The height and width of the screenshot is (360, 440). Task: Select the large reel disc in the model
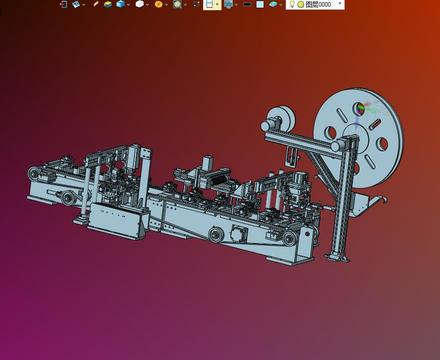point(358,138)
